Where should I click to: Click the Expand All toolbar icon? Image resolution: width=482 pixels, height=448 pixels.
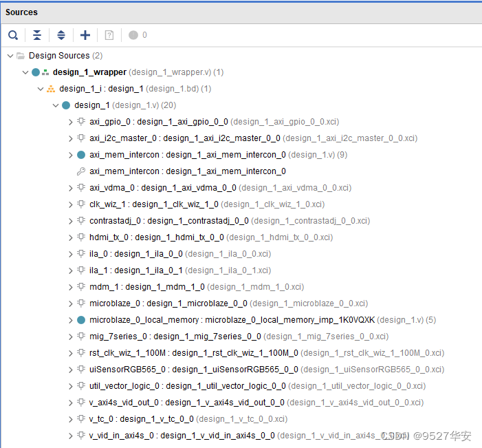[61, 35]
